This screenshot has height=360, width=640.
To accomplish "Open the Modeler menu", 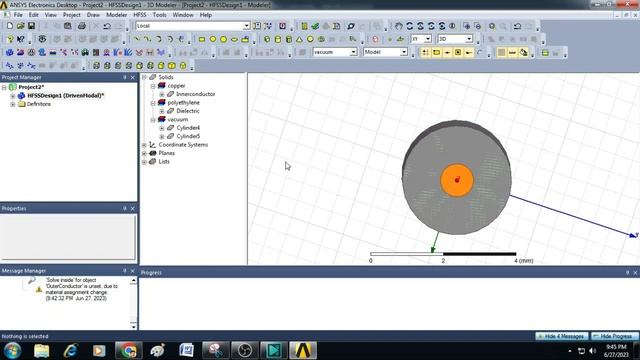I will 116,15.
